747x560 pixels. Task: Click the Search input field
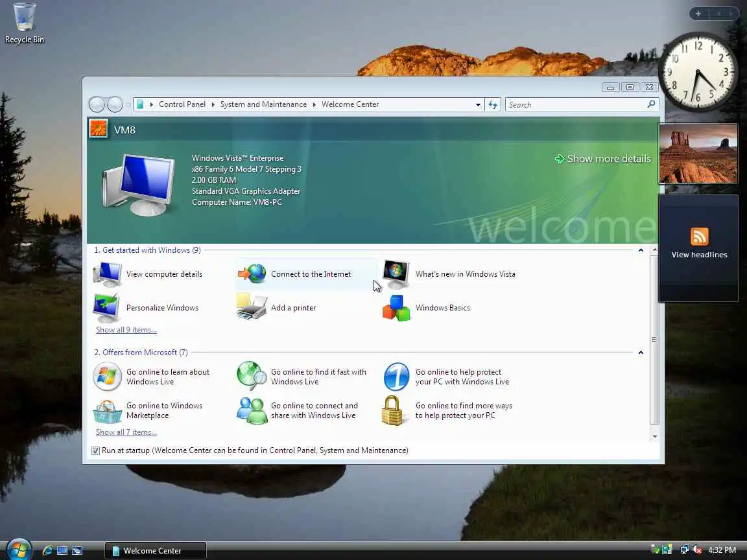[576, 104]
